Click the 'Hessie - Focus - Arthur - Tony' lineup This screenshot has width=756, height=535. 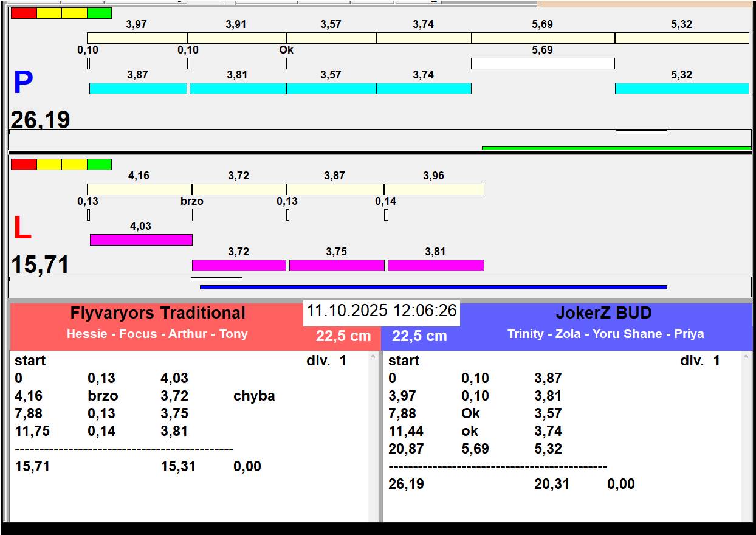(x=157, y=334)
